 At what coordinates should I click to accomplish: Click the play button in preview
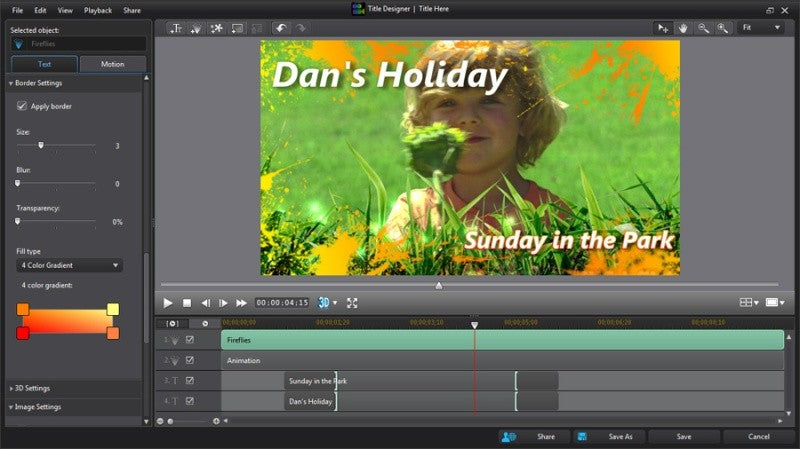pyautogui.click(x=167, y=303)
